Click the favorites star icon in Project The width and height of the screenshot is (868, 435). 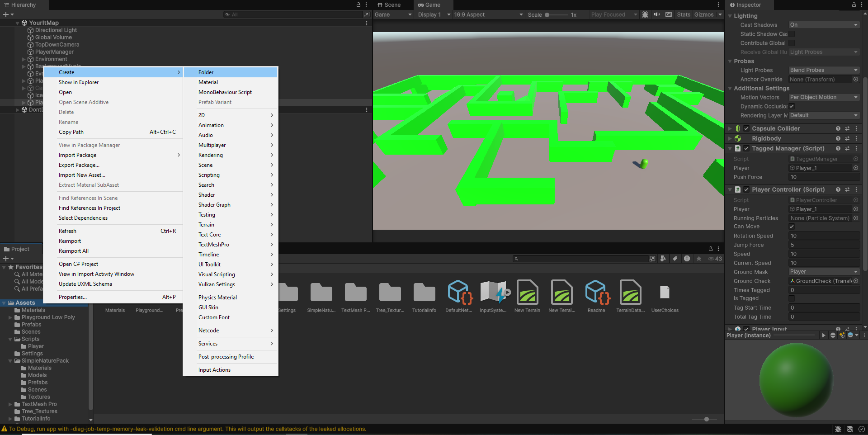699,259
